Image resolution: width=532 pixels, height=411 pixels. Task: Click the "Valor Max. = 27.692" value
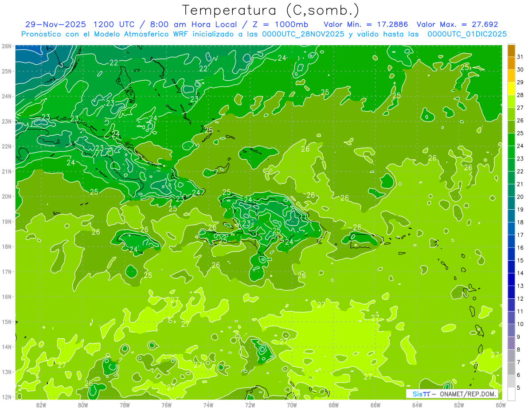tap(457, 24)
